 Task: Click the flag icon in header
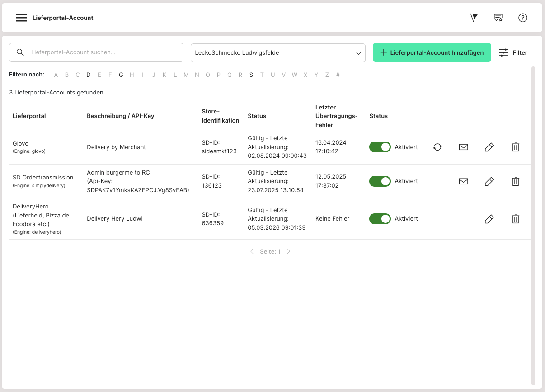(x=474, y=18)
